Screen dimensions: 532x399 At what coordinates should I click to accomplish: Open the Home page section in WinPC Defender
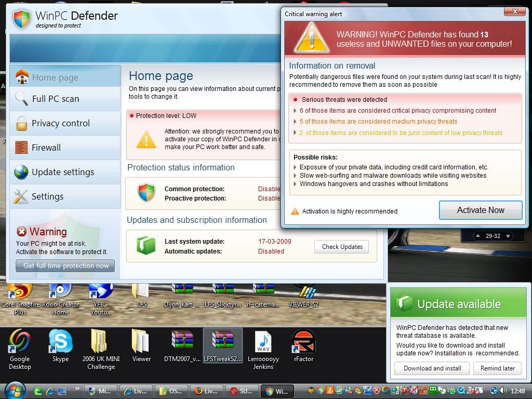pos(65,77)
